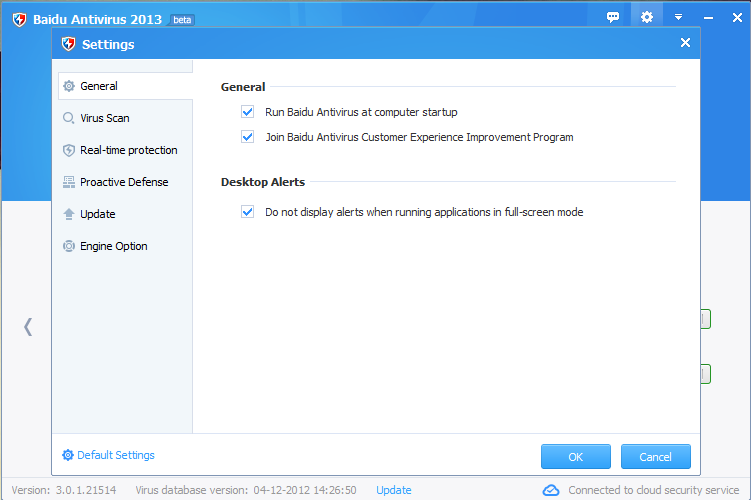Select the Real-time protection shield icon
751x500 pixels.
pyautogui.click(x=69, y=150)
